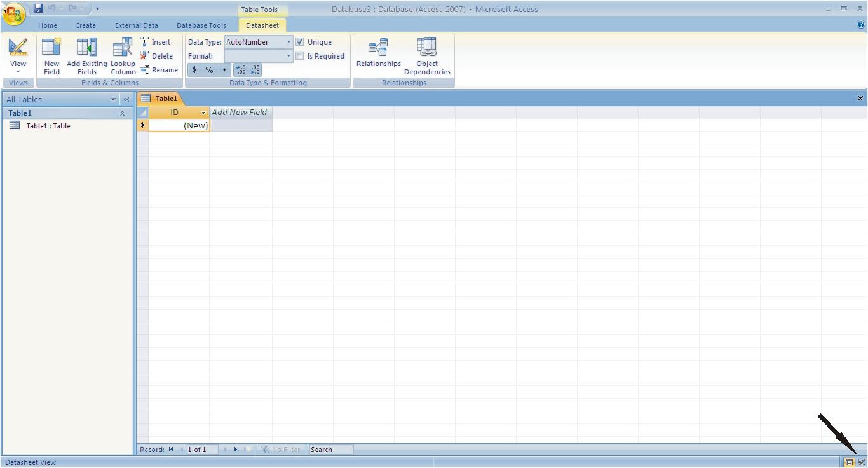Open Object Dependencies
Viewport: 868px width, 468px height.
coord(427,56)
